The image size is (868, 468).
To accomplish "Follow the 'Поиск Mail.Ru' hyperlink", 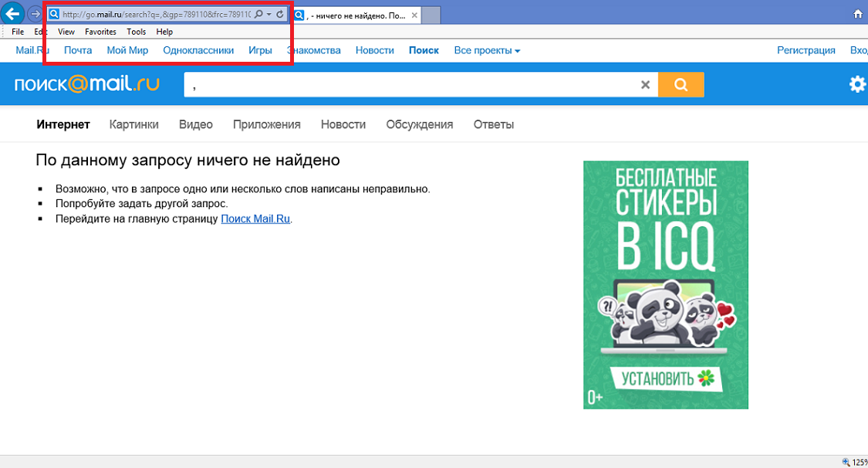I will (x=255, y=219).
